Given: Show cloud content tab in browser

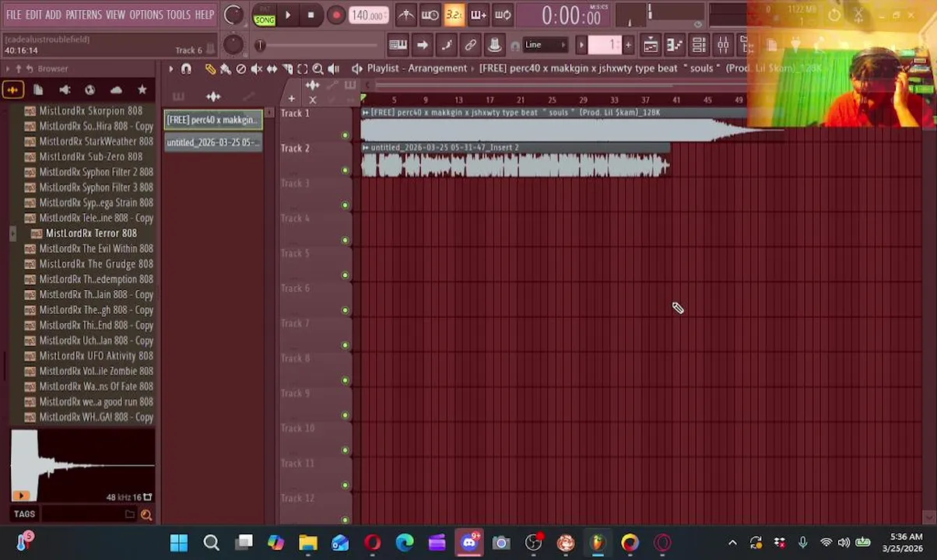Looking at the screenshot, I should point(116,90).
